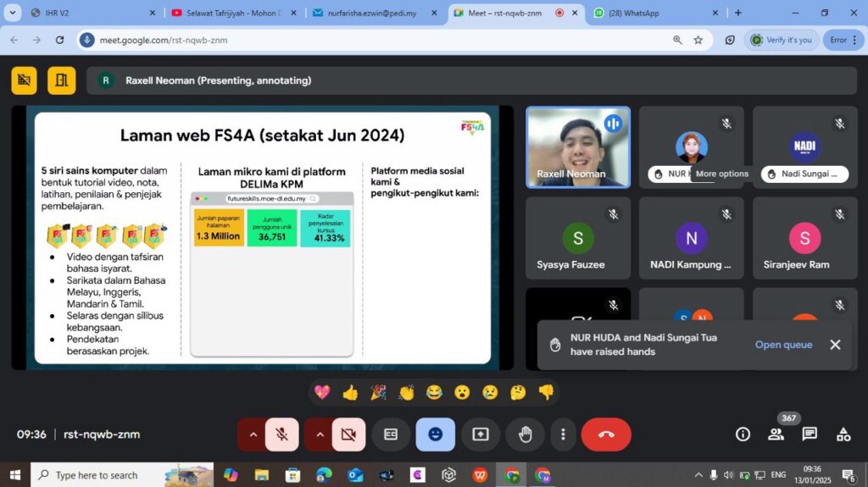Open the activities icon
The image size is (868, 487).
point(843,434)
